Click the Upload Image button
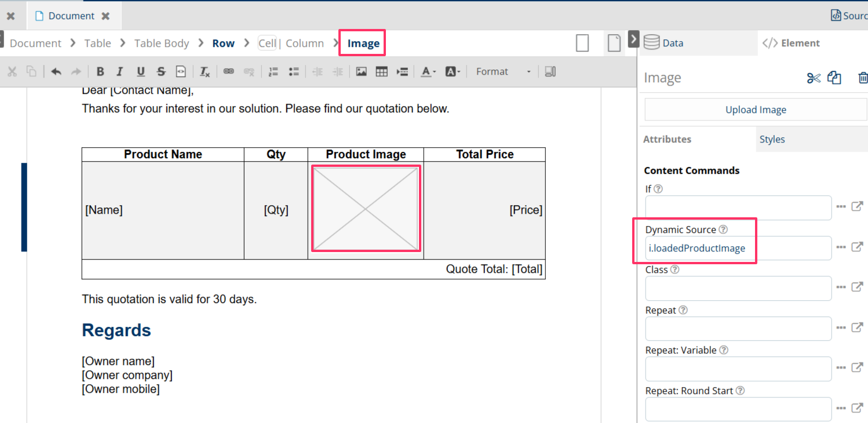868x423 pixels. coord(756,110)
